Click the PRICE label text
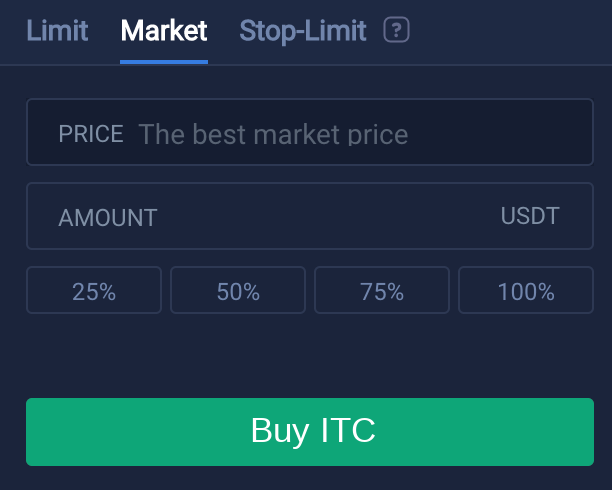Screen dimensions: 612x490 pyautogui.click(x=91, y=134)
